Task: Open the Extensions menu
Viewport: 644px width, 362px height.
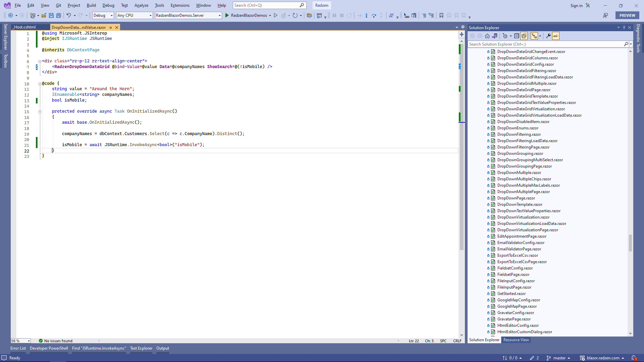Action: point(180,5)
